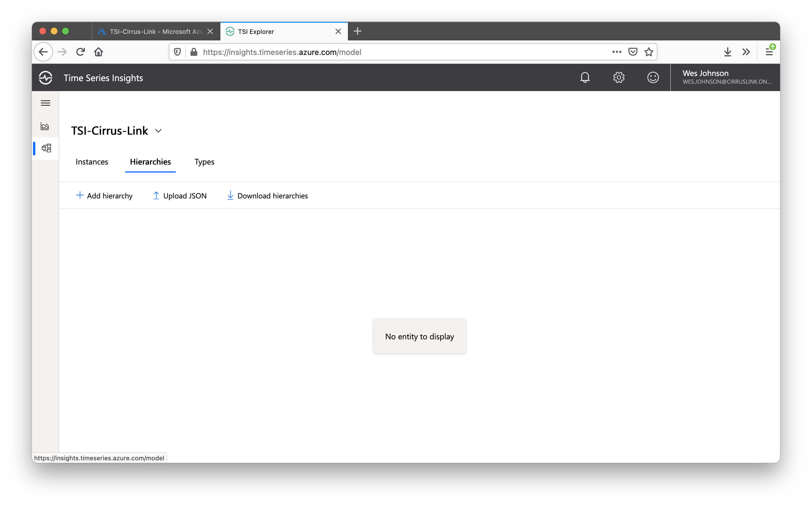
Task: Open the Analyze chart sidebar icon
Action: click(45, 126)
